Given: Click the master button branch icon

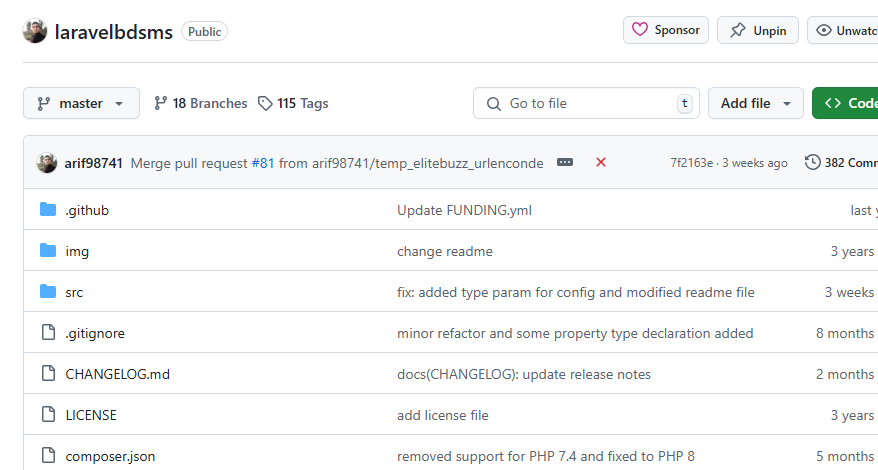Looking at the screenshot, I should [x=44, y=104].
